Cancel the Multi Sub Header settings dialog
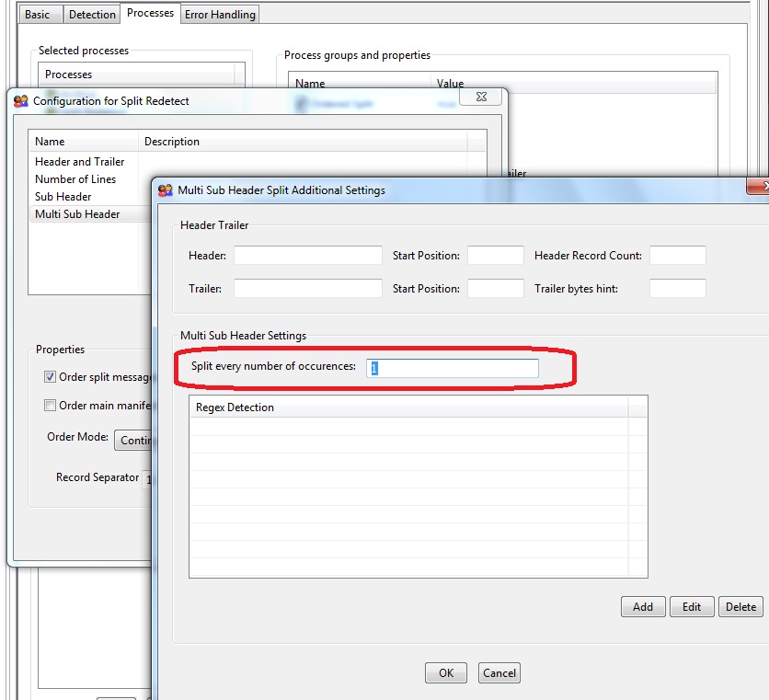The height and width of the screenshot is (700, 769). (x=499, y=672)
